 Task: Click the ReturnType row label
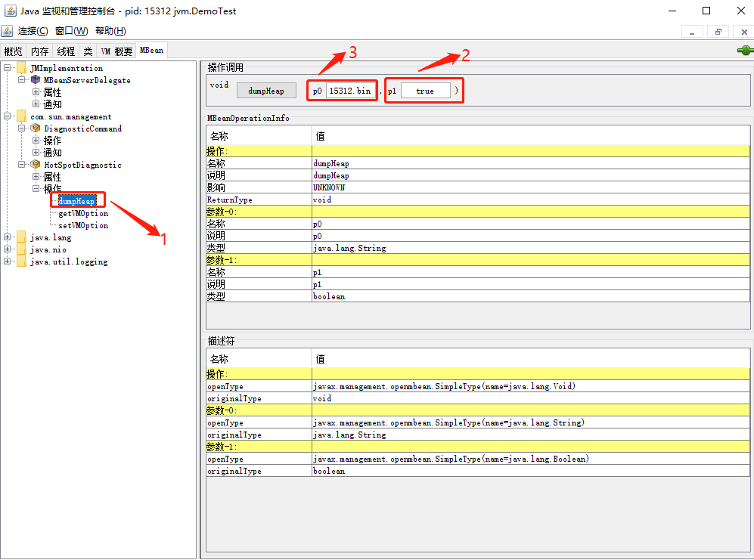click(259, 200)
